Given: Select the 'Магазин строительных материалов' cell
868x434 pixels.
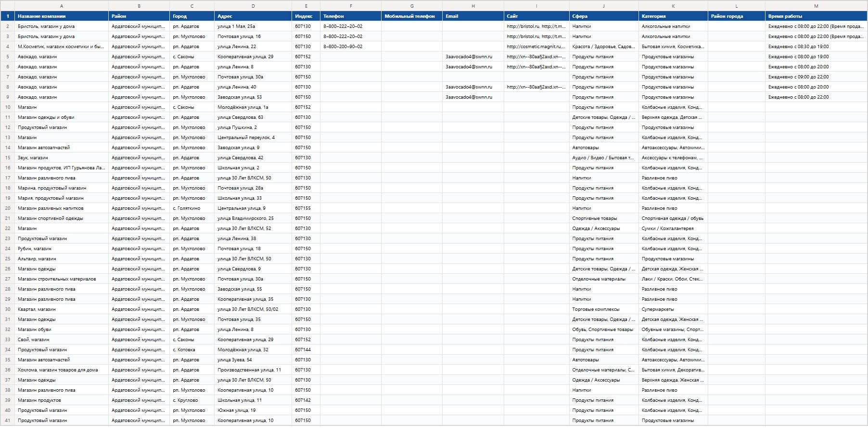Looking at the screenshot, I should point(62,279).
